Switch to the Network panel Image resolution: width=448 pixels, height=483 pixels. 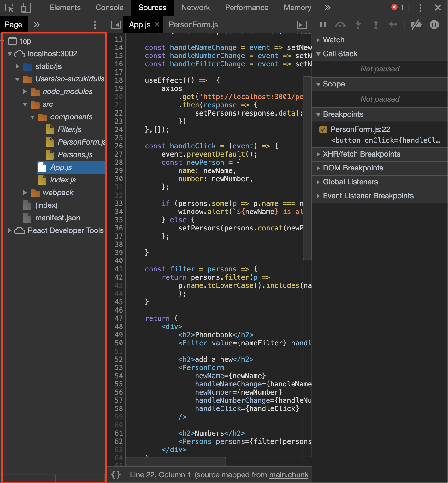[196, 8]
